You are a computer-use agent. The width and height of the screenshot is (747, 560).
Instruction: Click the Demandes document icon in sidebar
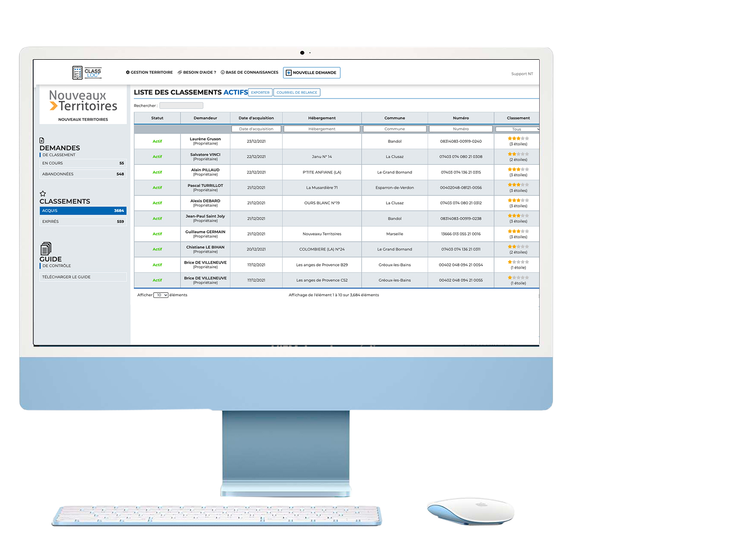tap(42, 140)
